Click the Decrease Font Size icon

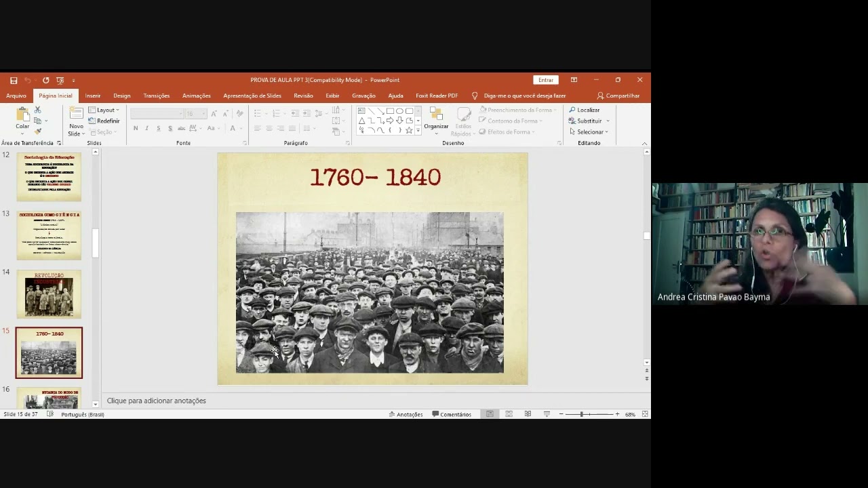[225, 114]
